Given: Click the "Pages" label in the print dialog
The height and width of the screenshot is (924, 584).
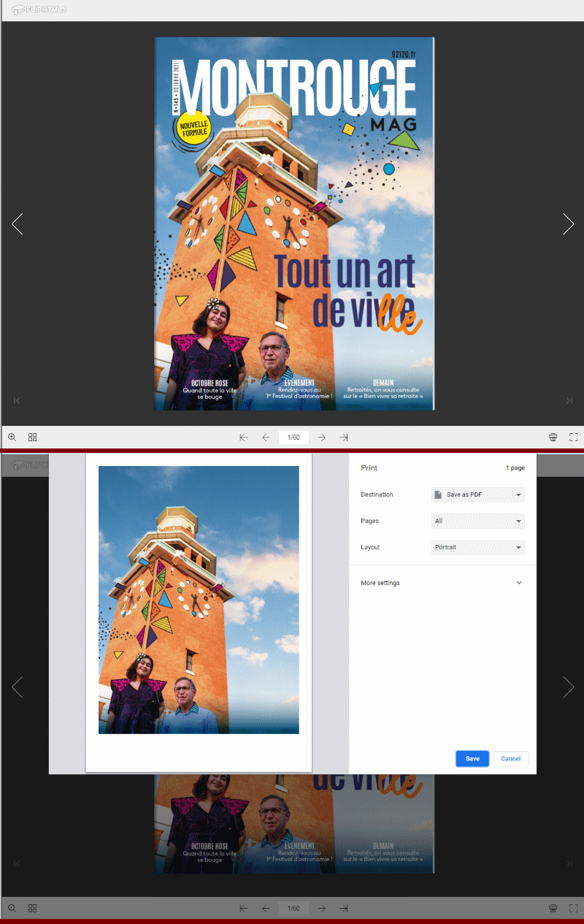Looking at the screenshot, I should tap(369, 521).
